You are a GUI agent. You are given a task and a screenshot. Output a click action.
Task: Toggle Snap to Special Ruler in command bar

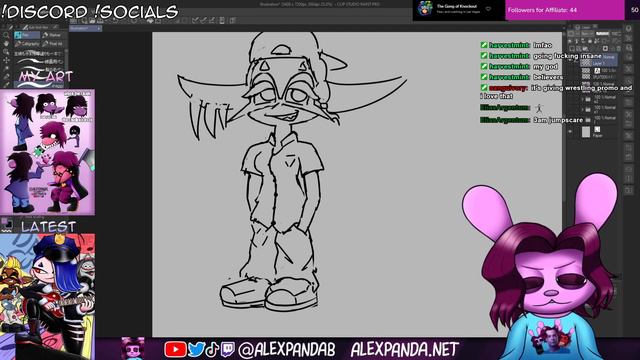coord(203,20)
